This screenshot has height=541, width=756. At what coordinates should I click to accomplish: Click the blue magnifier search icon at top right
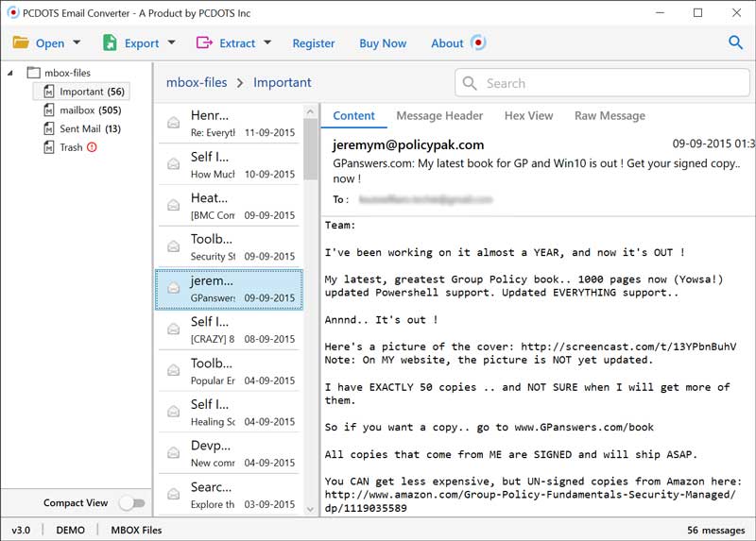735,42
